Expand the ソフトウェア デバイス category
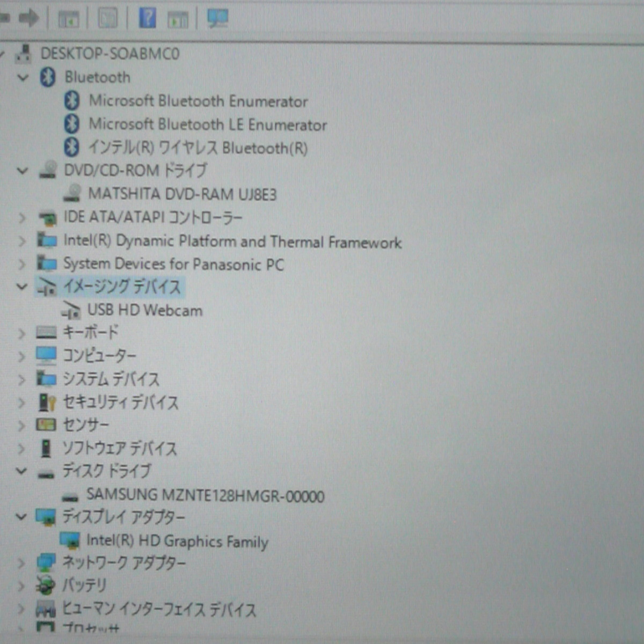The image size is (644, 644). pos(21,449)
